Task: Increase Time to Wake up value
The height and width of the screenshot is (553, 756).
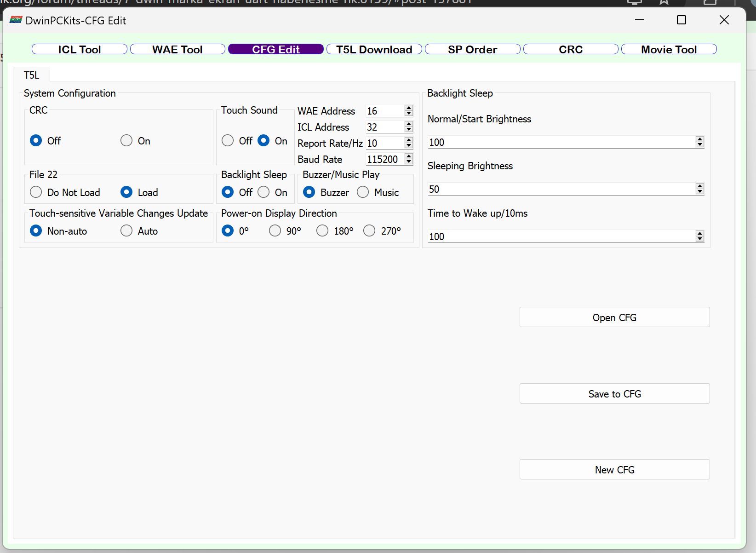Action: click(700, 233)
